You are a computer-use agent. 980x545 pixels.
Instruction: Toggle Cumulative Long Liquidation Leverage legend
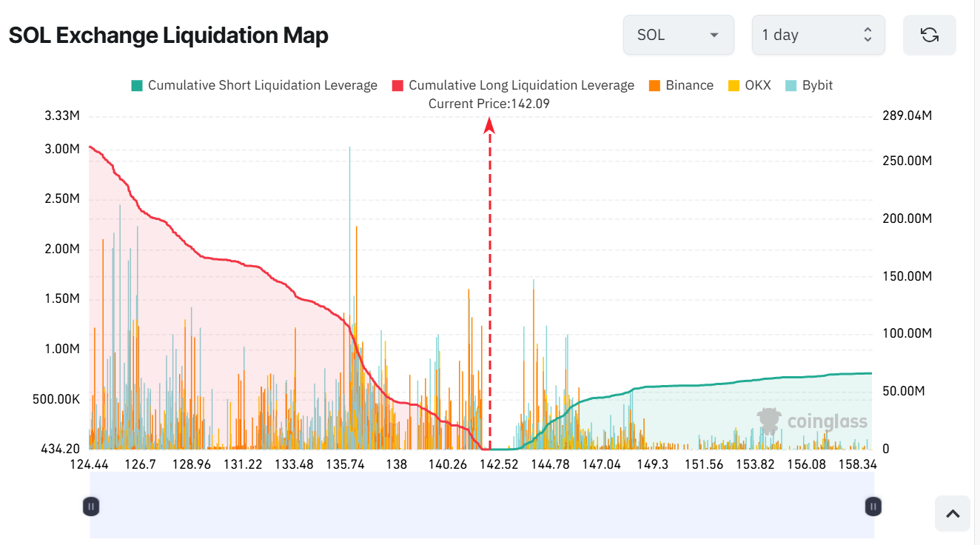click(x=513, y=85)
